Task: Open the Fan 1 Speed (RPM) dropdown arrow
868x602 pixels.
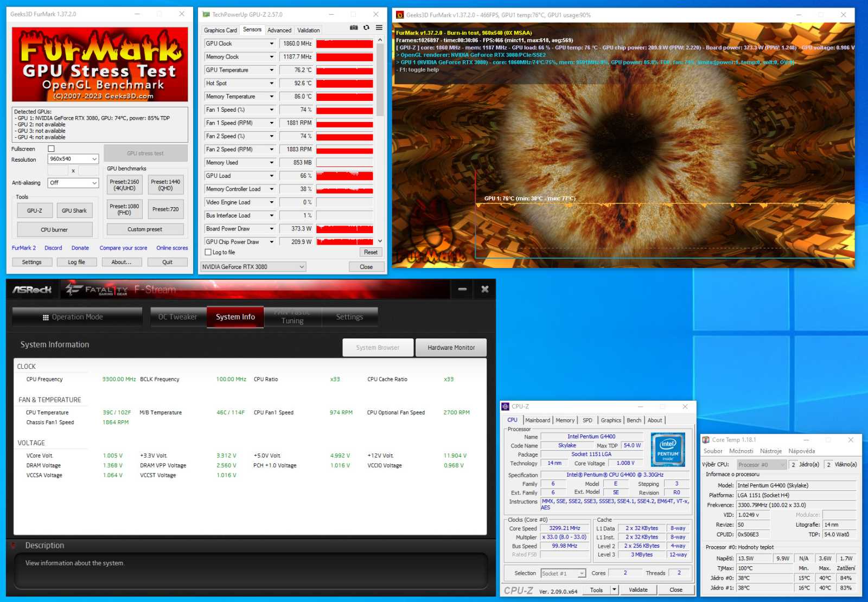Action: tap(272, 123)
